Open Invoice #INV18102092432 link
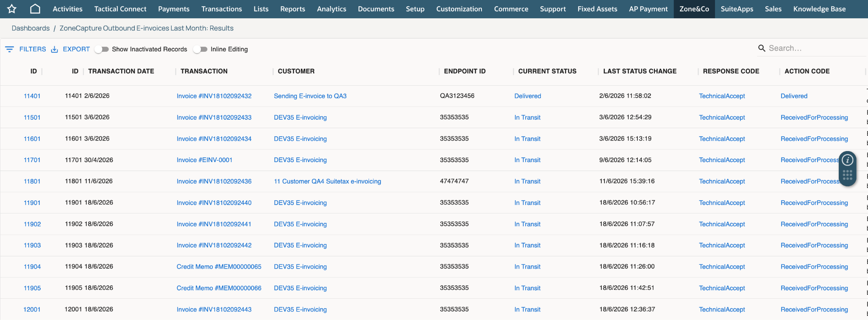The width and height of the screenshot is (868, 320). 214,96
